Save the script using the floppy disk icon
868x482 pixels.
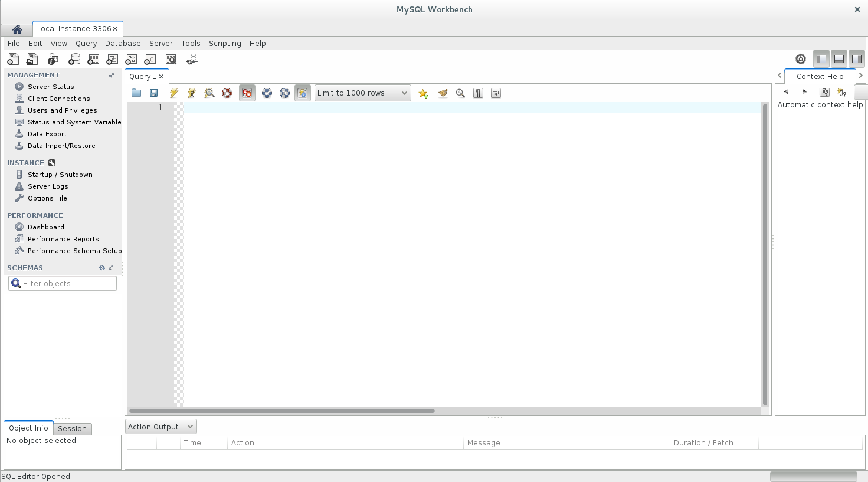point(153,93)
